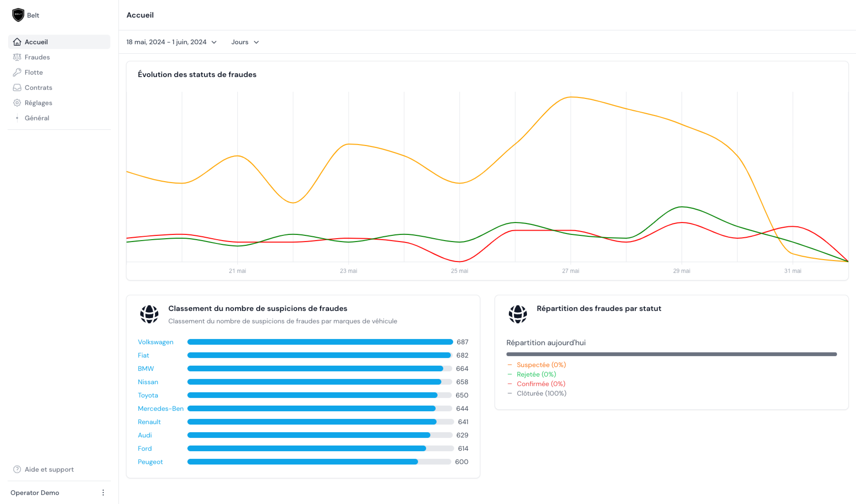Click the Peugeot progress bar
Image resolution: width=856 pixels, height=504 pixels.
(x=319, y=462)
